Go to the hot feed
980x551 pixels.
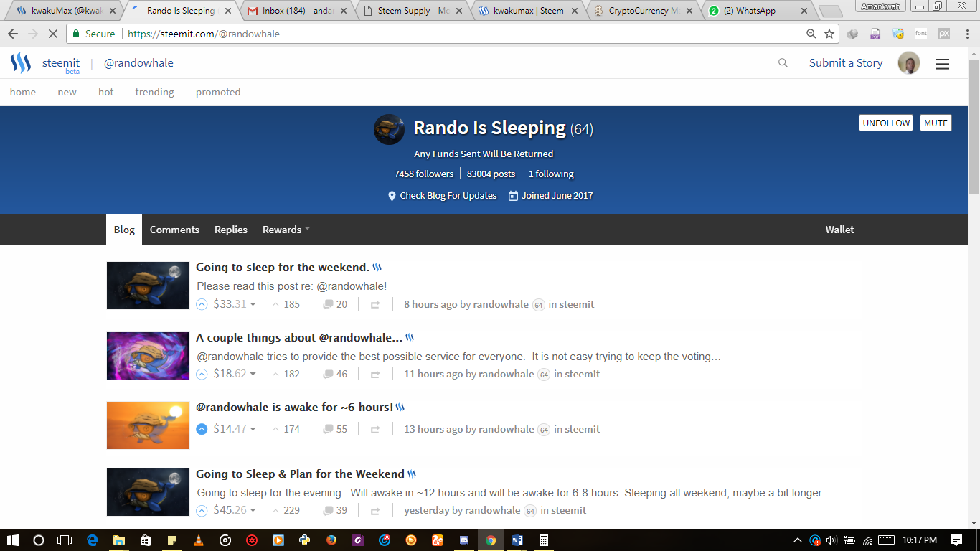pos(106,92)
